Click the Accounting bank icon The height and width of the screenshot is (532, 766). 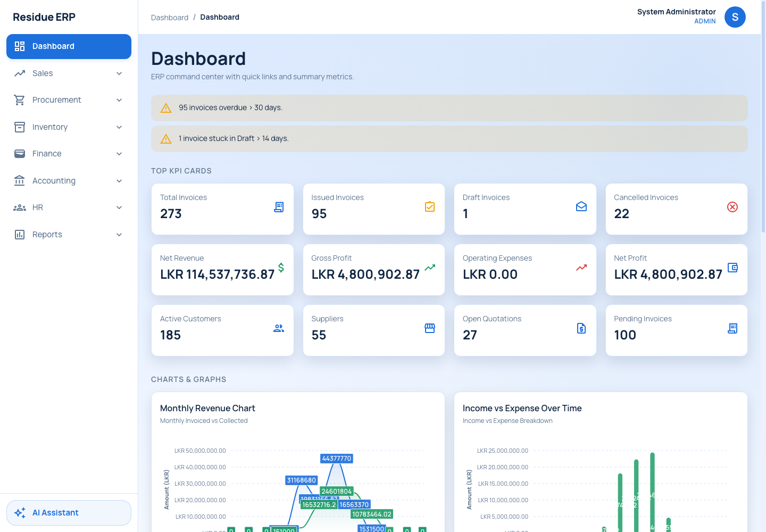(x=20, y=181)
